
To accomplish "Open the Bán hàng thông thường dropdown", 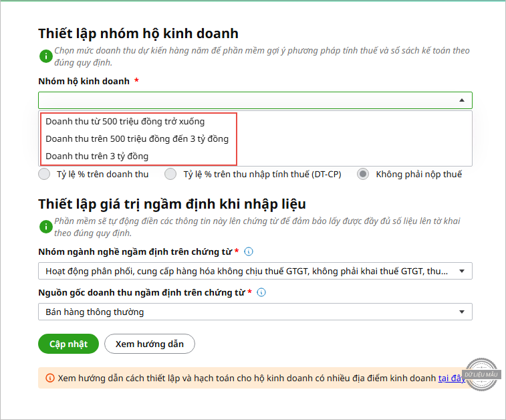I will tap(254, 312).
